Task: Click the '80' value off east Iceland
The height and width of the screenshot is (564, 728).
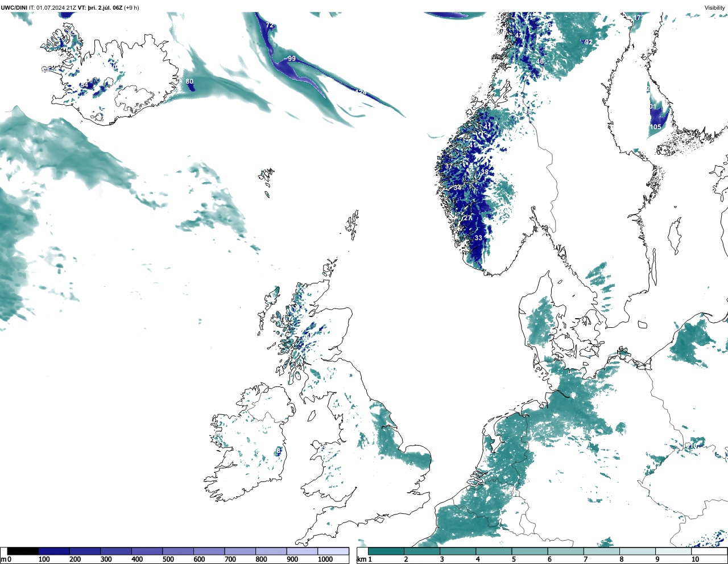Action: tap(189, 81)
